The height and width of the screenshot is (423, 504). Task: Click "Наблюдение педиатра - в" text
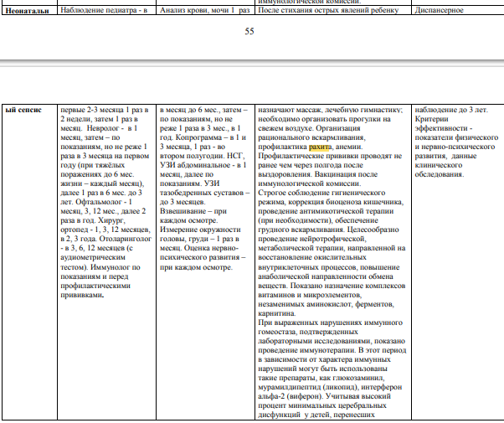click(x=104, y=10)
